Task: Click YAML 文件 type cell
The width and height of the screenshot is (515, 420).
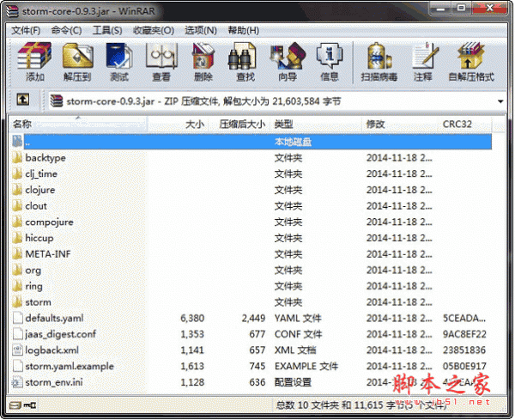Action: coord(298,318)
